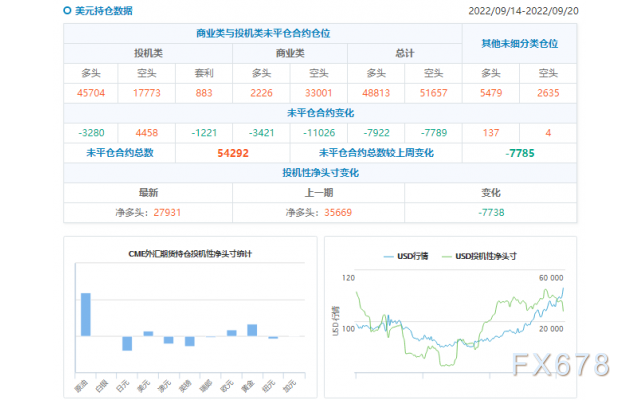Select the change value -7789

[x=433, y=133]
